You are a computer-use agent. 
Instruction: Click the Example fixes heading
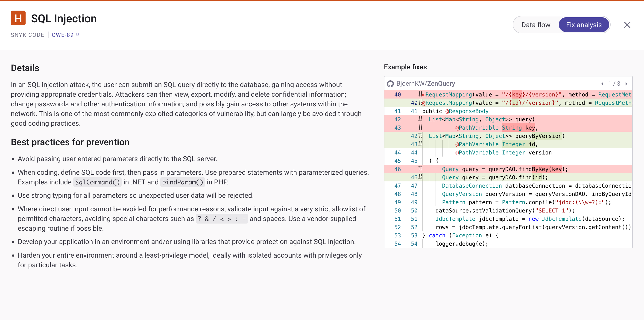click(405, 67)
